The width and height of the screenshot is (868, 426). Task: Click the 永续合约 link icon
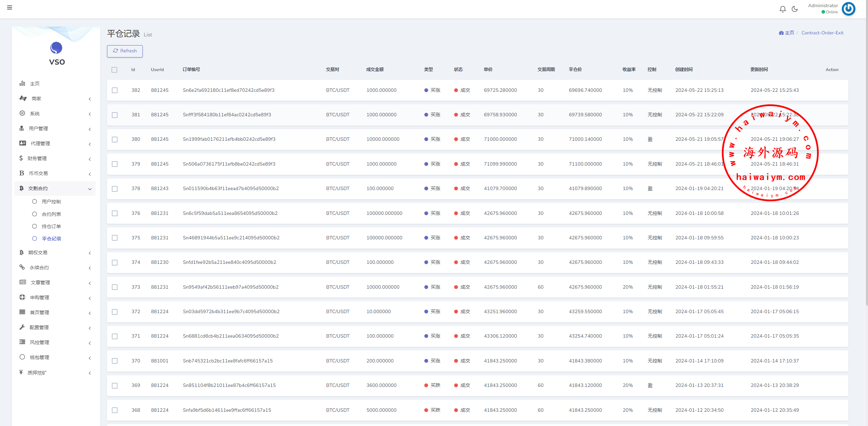point(22,267)
